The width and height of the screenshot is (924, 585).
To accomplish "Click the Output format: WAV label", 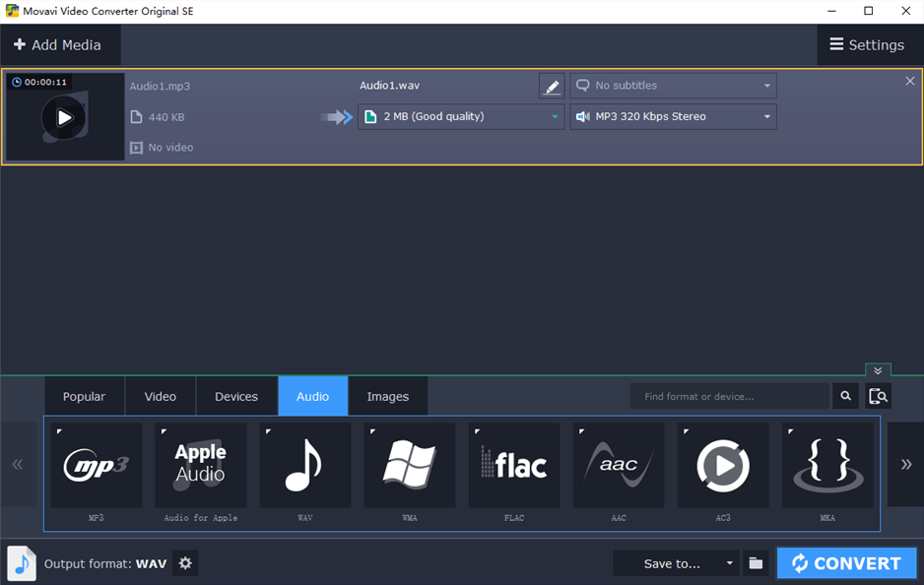I will (105, 563).
